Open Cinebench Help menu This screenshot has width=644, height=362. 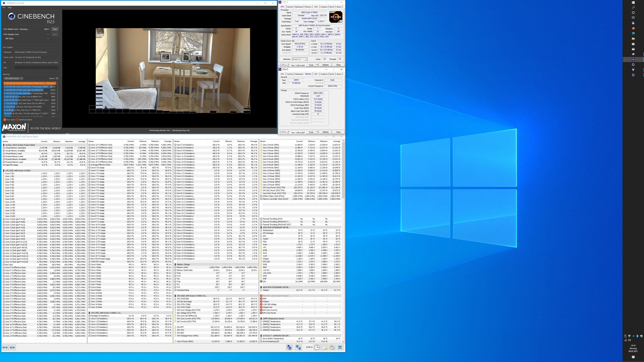[10, 8]
